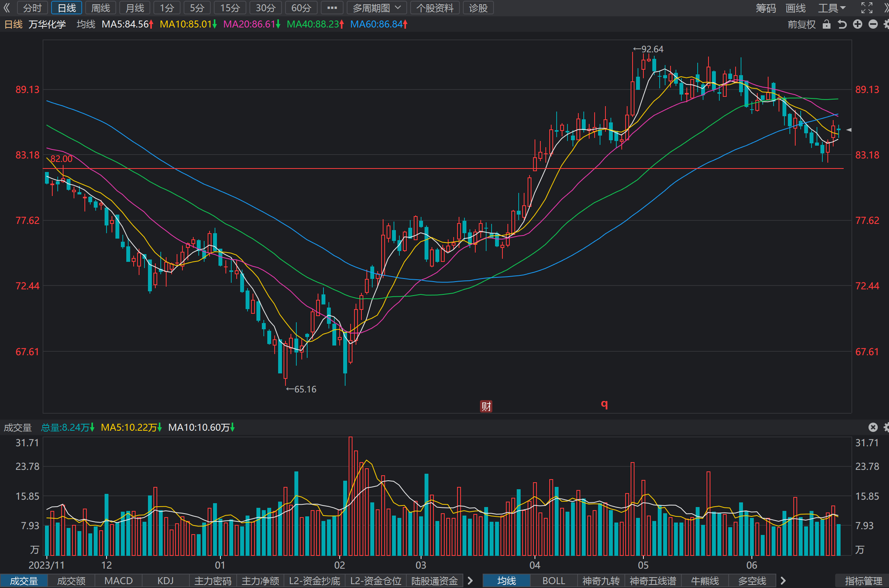Expand the 多周期图 dropdown
The width and height of the screenshot is (889, 588).
point(377,8)
